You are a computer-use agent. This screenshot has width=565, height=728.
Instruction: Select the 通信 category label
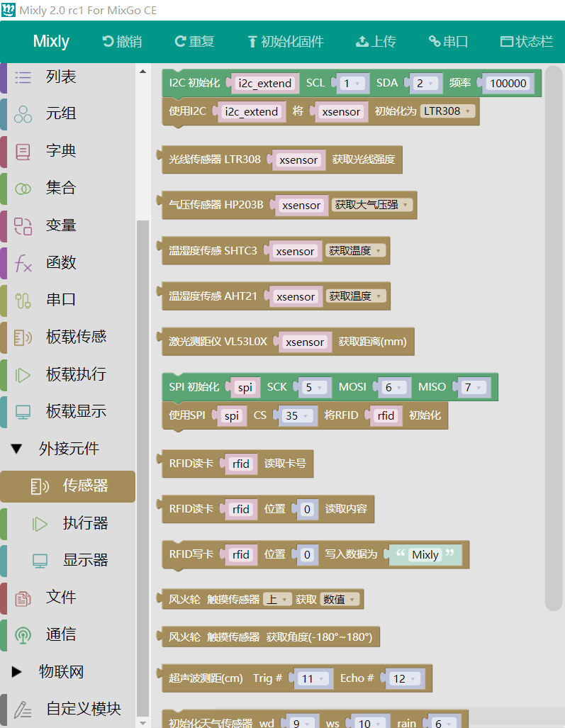61,634
